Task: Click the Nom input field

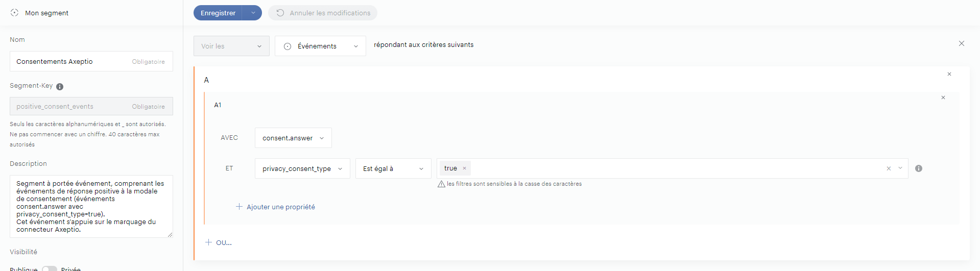Action: [71, 61]
